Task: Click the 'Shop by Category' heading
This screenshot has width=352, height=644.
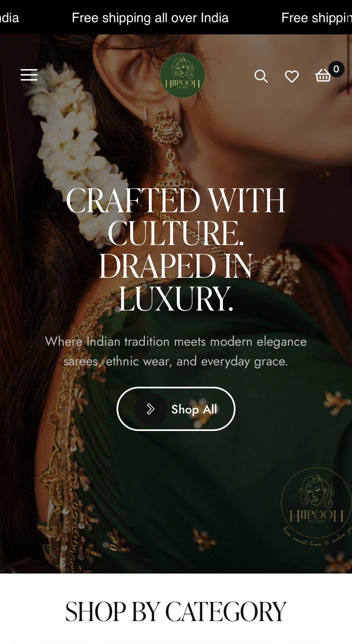Action: coord(176,611)
